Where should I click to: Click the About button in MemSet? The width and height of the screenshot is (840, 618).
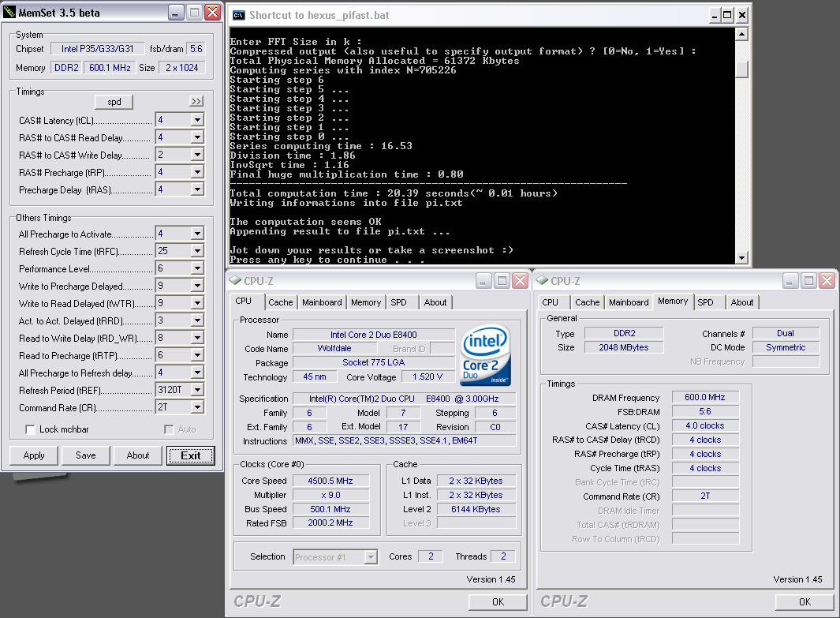(x=138, y=455)
